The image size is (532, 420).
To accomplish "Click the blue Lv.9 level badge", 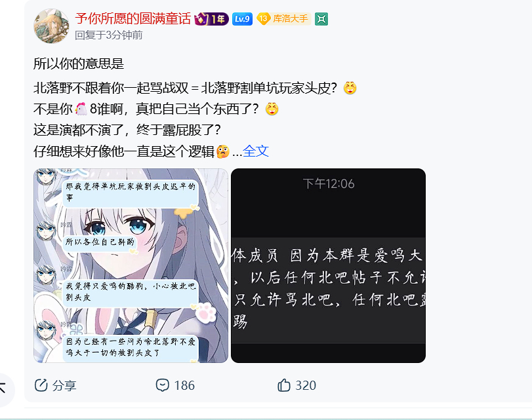I will point(242,19).
